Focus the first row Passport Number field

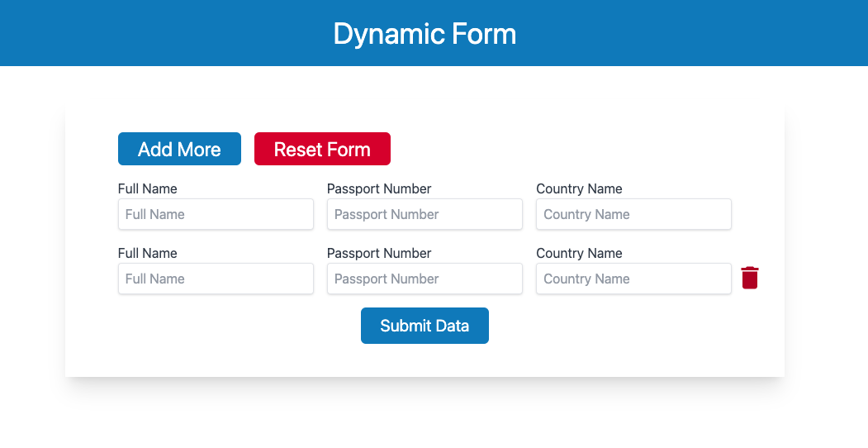(x=425, y=214)
